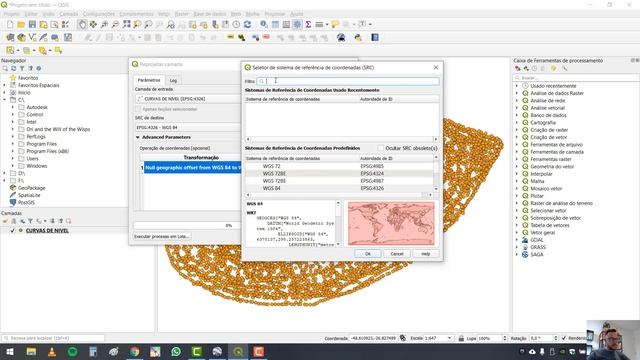Select the Pan Map hand tool
Screen dimensions: 640x360
82,24
